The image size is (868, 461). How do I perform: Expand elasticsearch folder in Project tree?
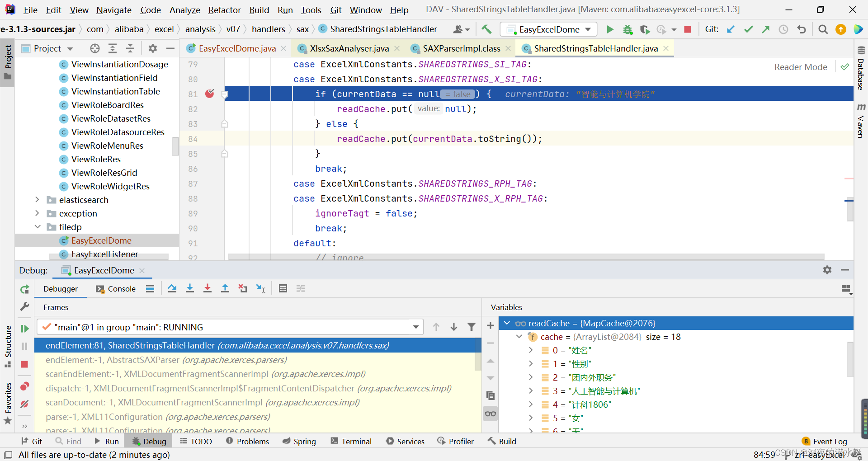coord(37,200)
